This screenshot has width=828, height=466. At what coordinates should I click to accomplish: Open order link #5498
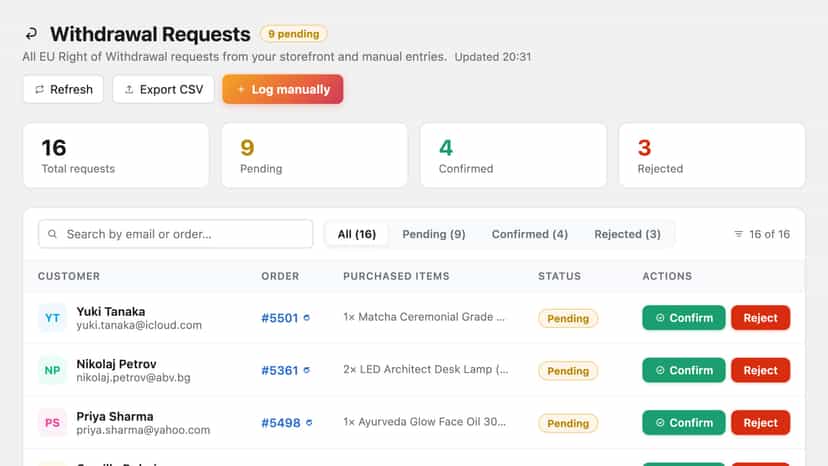[x=281, y=423]
